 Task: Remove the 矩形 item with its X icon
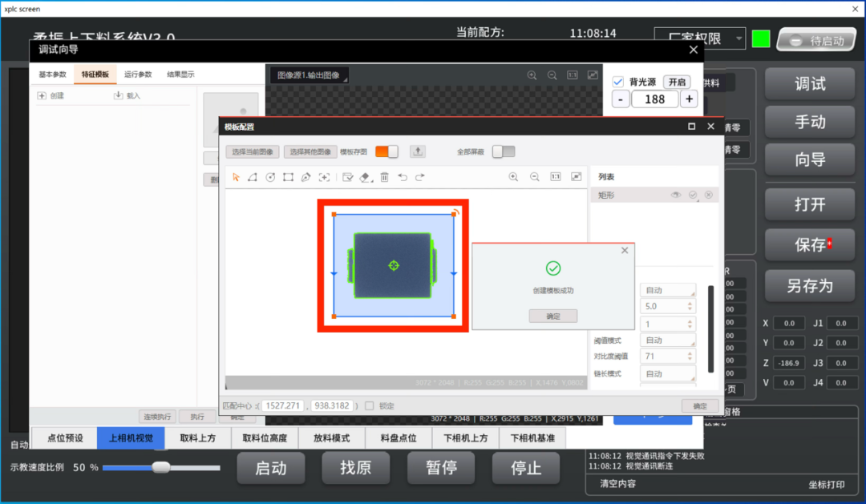click(x=709, y=195)
